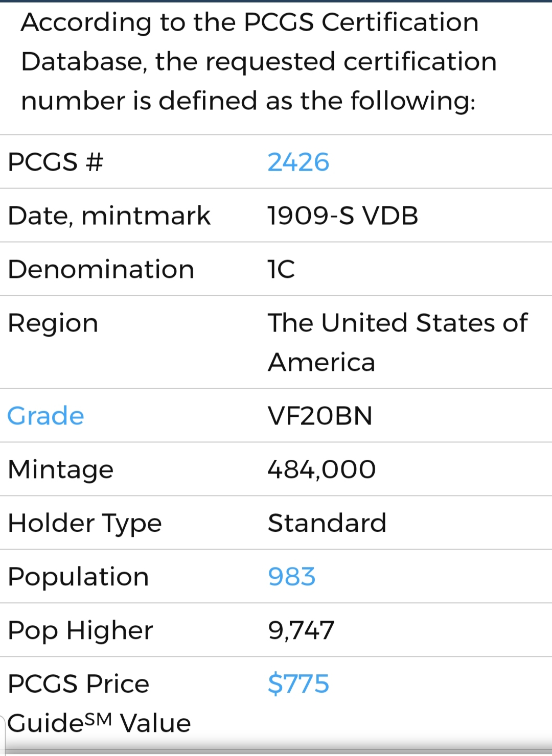Click the PCGS # row label
Viewport: 552px width, 756px height.
56,162
